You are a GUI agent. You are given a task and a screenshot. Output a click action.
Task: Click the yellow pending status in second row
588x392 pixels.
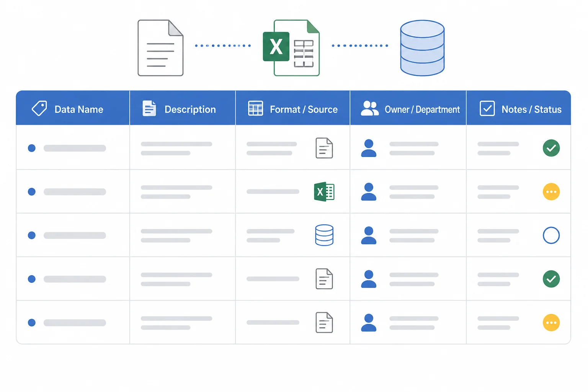(551, 192)
